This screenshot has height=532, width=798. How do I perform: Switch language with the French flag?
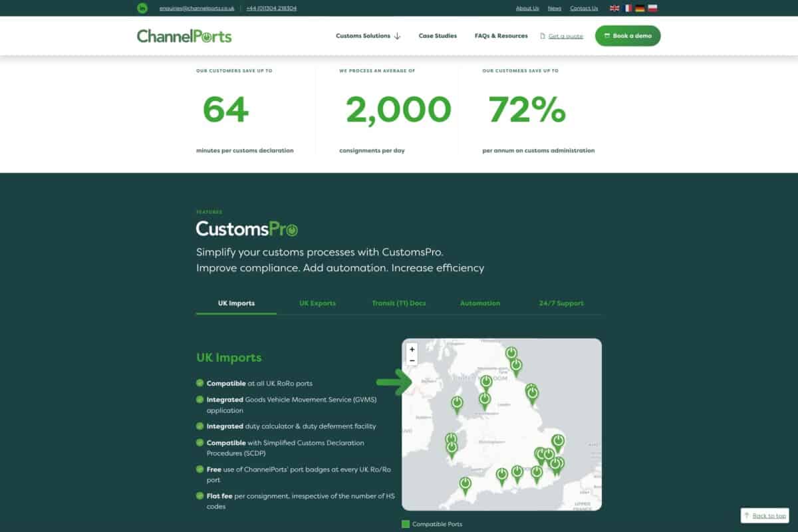(627, 8)
